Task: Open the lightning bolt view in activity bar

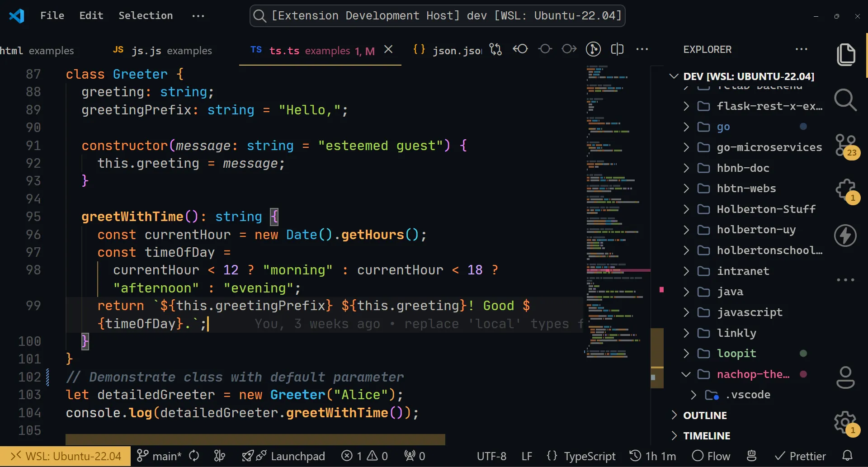Action: (x=845, y=236)
